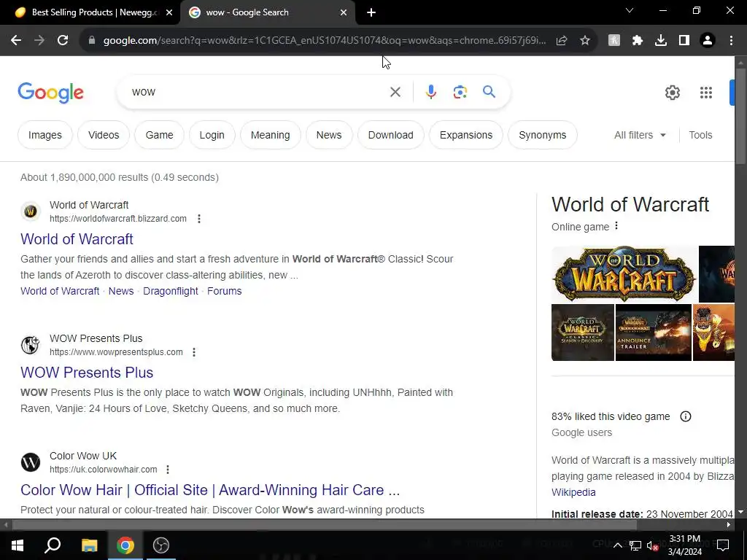The height and width of the screenshot is (560, 747).
Task: Select the News filter chip
Action: pos(329,135)
